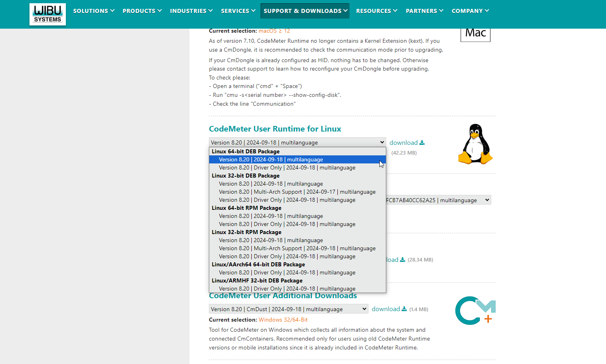Expand the Resources navigation dropdown

point(377,11)
